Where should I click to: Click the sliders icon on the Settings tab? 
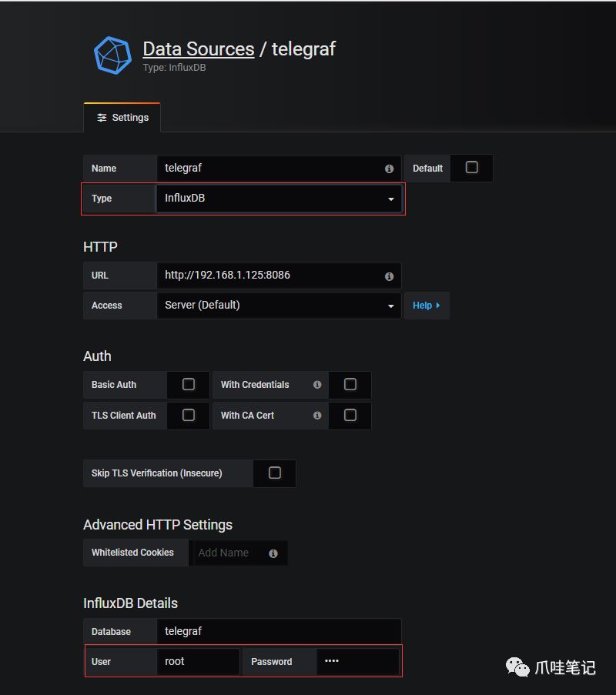pos(102,118)
